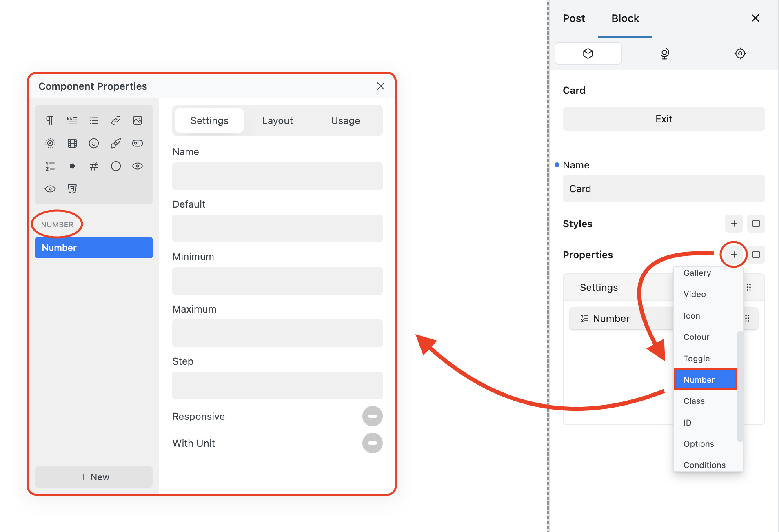
Task: Open the add Properties plus dropdown
Action: click(734, 255)
